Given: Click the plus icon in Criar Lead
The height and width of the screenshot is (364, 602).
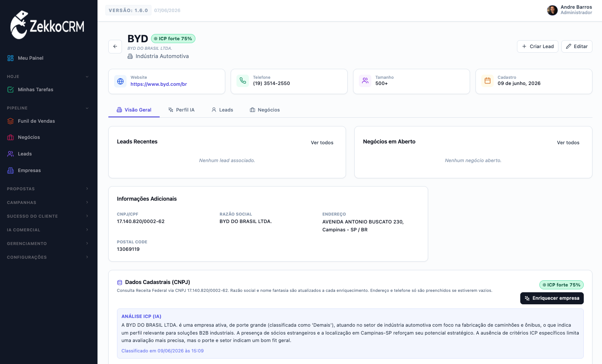Looking at the screenshot, I should pyautogui.click(x=524, y=46).
